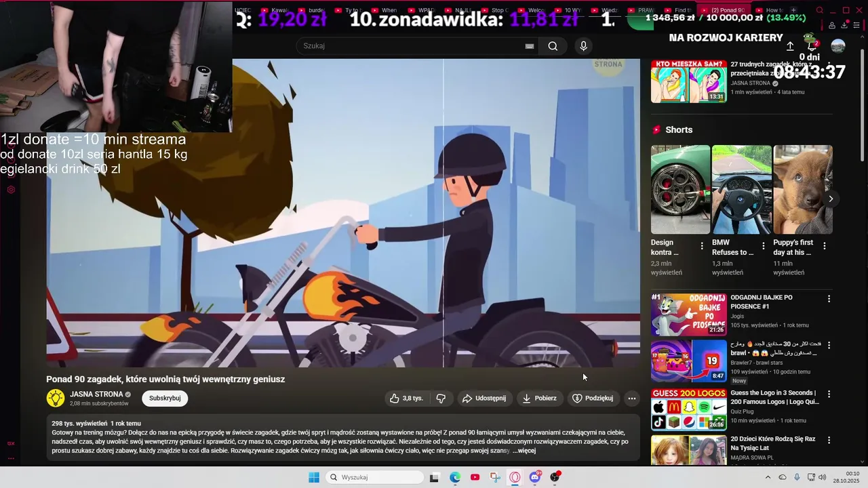This screenshot has width=868, height=488.
Task: Click Opera tab search magnifier icon
Action: pyautogui.click(x=820, y=10)
